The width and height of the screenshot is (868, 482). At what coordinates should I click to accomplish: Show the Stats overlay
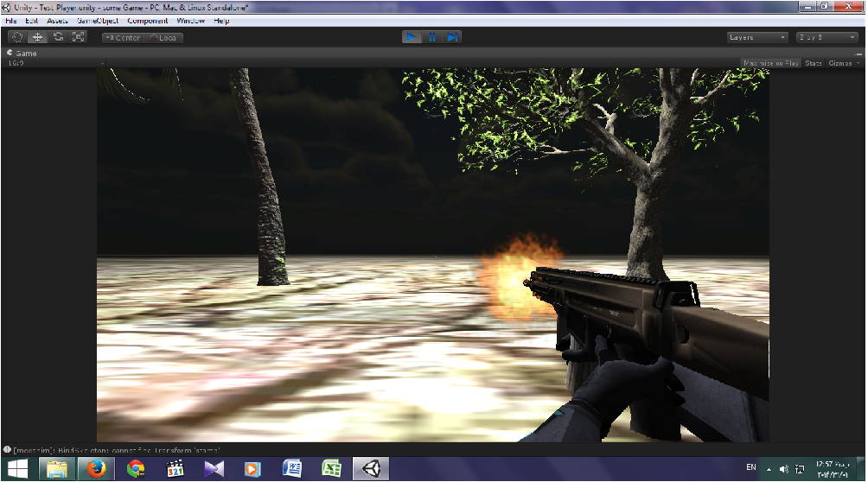click(x=814, y=63)
